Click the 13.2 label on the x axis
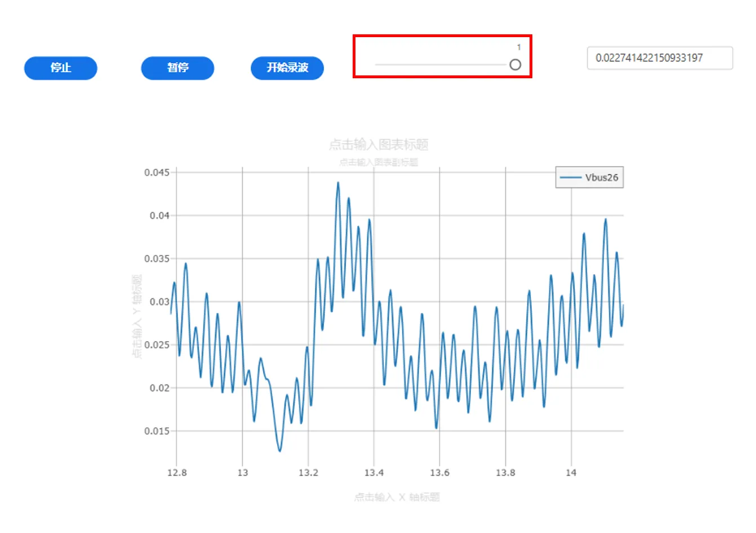 pos(308,473)
